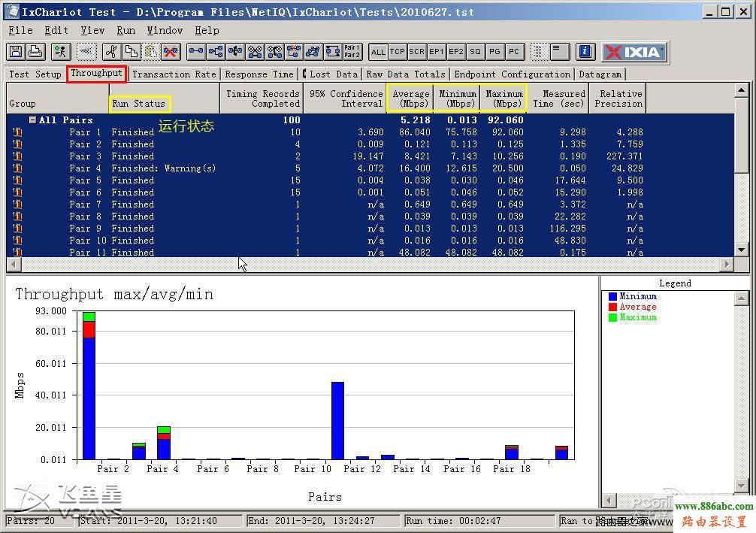This screenshot has height=533, width=756.
Task: Click the icon for the Pair 4 row
Action: tap(18, 168)
